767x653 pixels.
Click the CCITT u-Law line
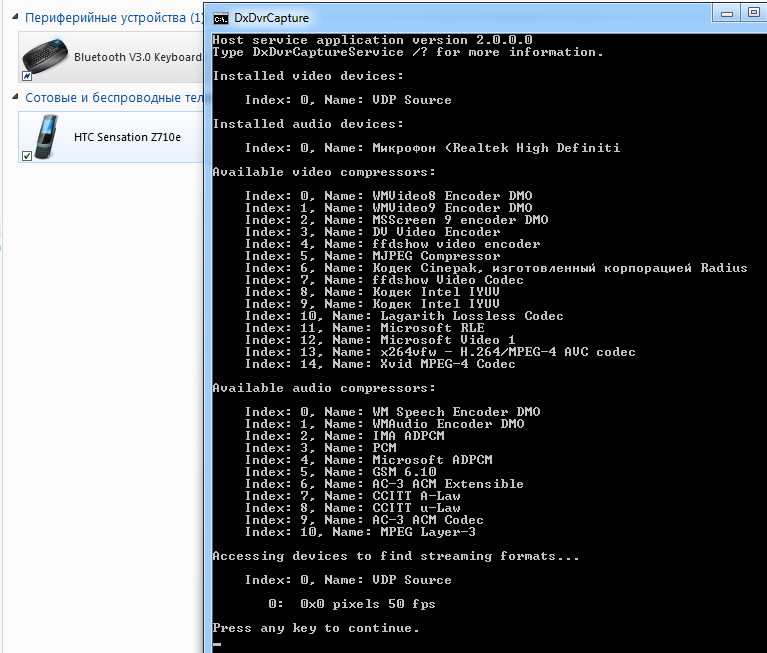click(352, 508)
